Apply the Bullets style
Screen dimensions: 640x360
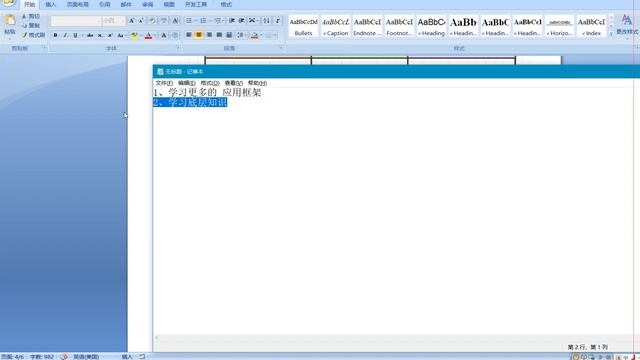point(303,27)
